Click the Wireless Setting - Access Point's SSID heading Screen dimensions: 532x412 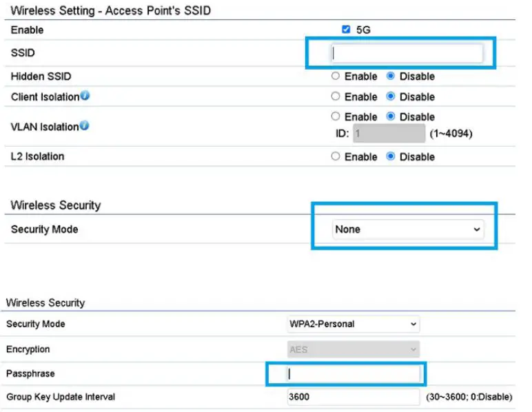point(111,10)
